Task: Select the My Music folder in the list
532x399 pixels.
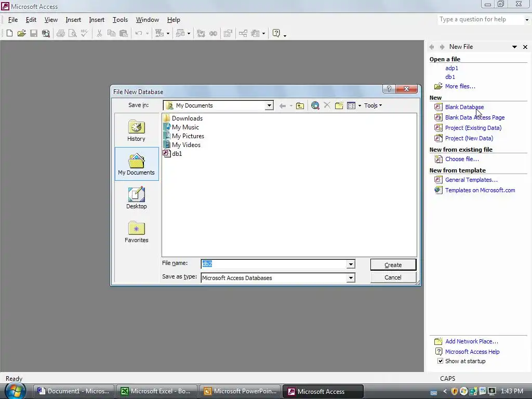Action: click(x=181, y=127)
